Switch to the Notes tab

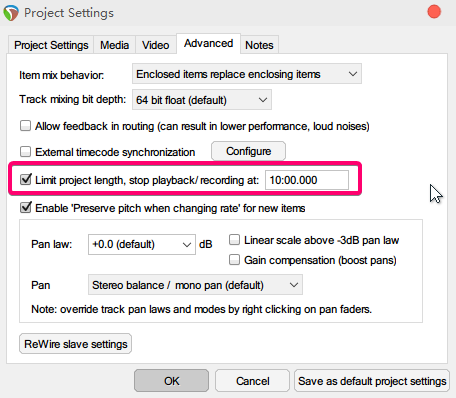(x=259, y=45)
